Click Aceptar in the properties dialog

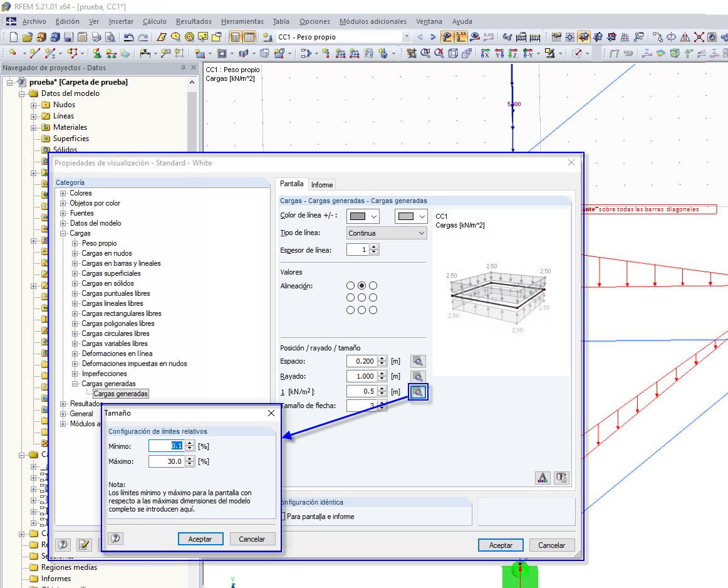click(x=501, y=545)
